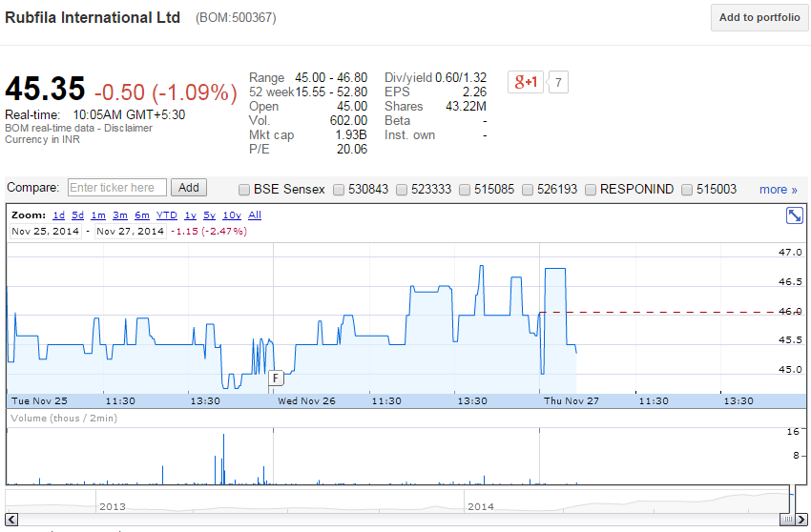Click the Add to portfolio button
The image size is (811, 532).
(x=759, y=17)
